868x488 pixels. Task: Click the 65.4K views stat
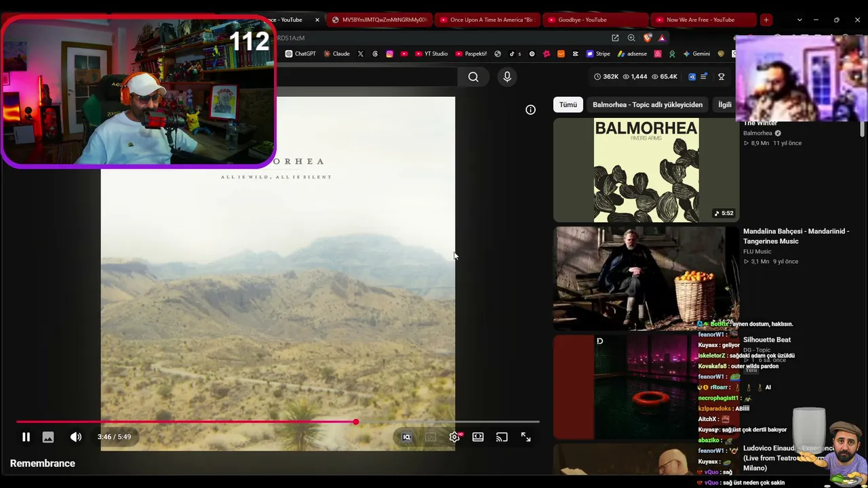tap(664, 77)
